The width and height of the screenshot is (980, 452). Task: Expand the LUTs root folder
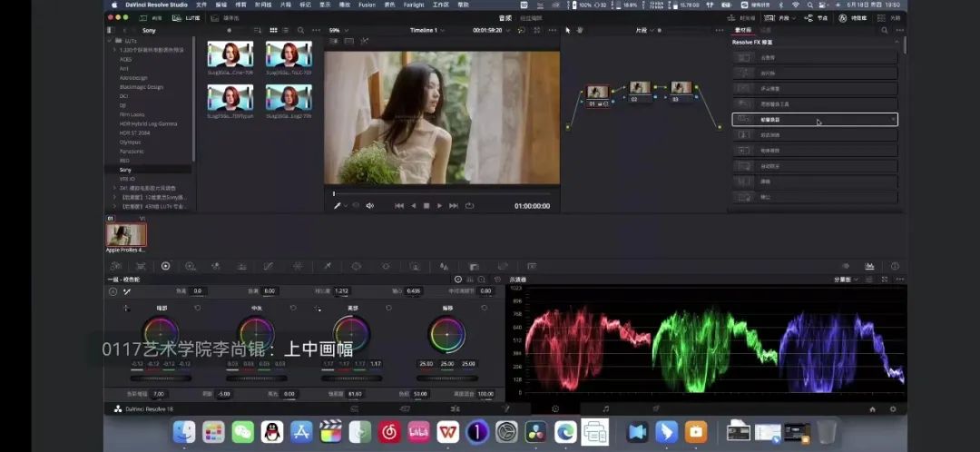111,41
